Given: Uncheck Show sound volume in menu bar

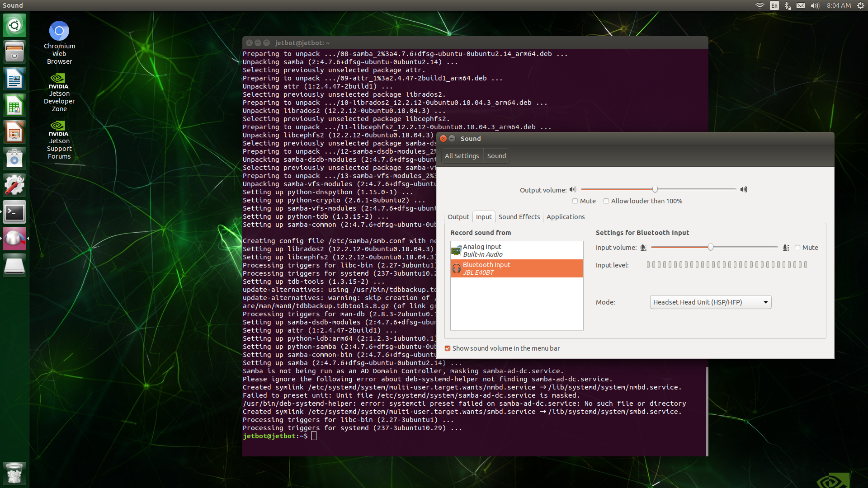Looking at the screenshot, I should point(448,348).
